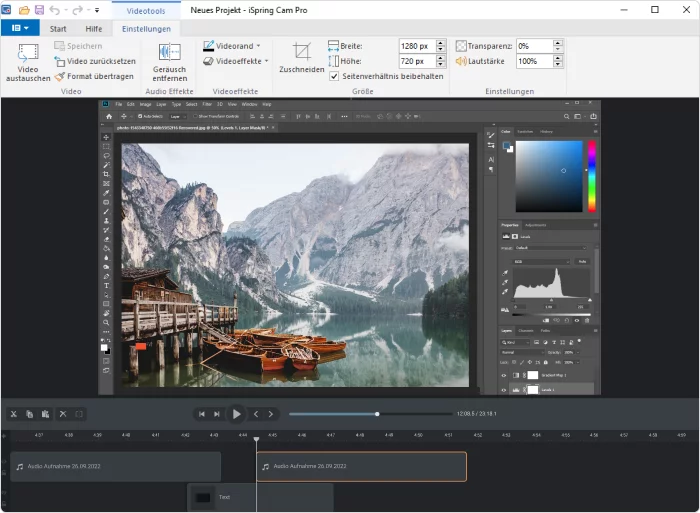Click the Breite width input field
The width and height of the screenshot is (700, 513).
[x=417, y=46]
